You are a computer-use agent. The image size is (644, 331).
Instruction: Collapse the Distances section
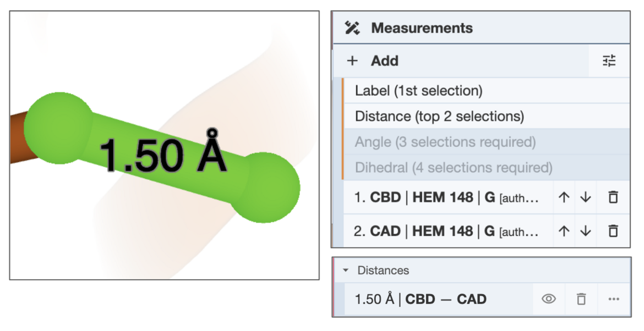point(346,271)
